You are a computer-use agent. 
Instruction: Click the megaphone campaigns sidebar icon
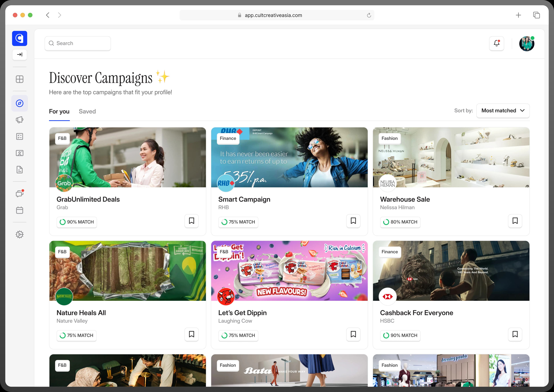tap(20, 120)
